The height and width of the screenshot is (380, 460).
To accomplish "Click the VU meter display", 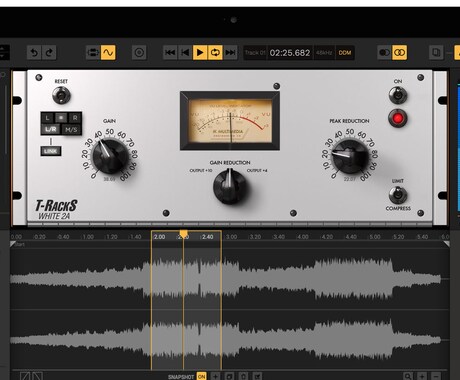I will (230, 121).
